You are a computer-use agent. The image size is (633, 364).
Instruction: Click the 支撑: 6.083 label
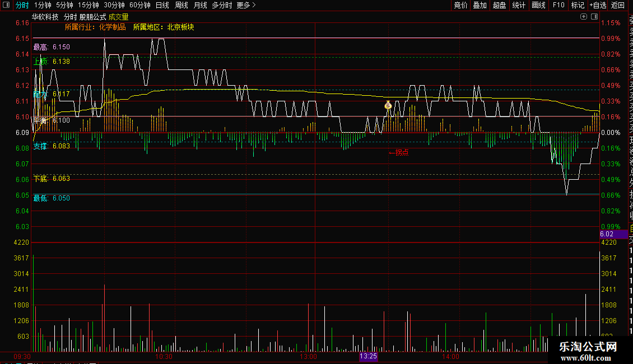tap(52, 146)
